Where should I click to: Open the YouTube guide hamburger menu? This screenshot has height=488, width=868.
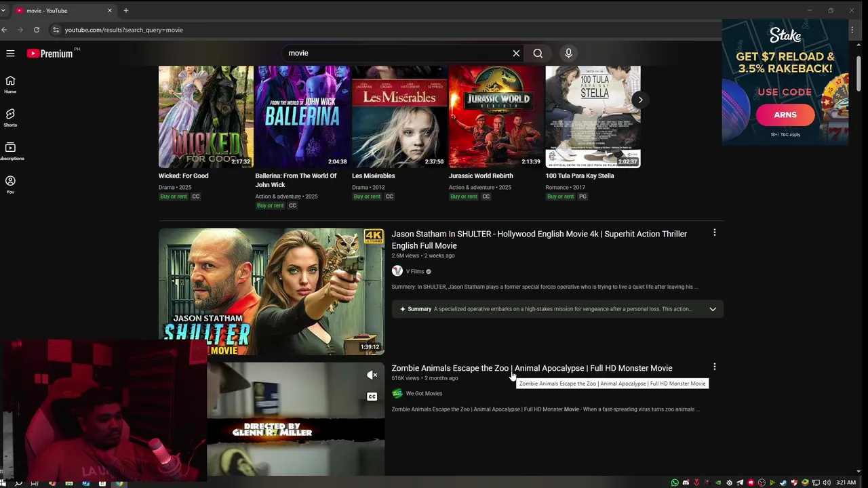[x=10, y=53]
